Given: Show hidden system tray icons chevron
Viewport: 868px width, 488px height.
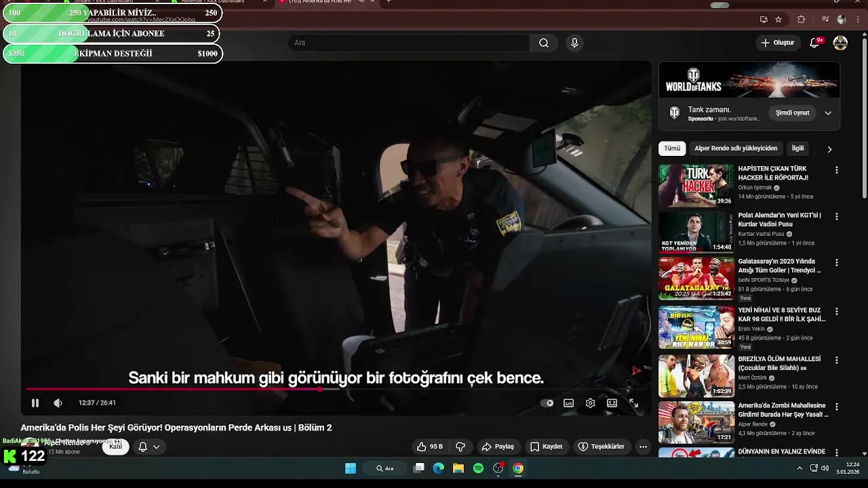Looking at the screenshot, I should point(800,468).
